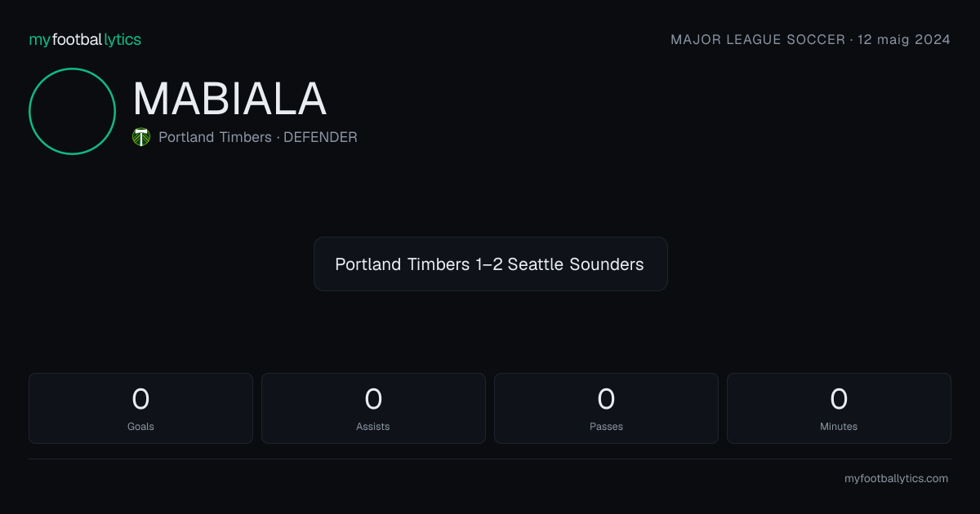Open the myfootballytics.com footer link

tap(896, 478)
